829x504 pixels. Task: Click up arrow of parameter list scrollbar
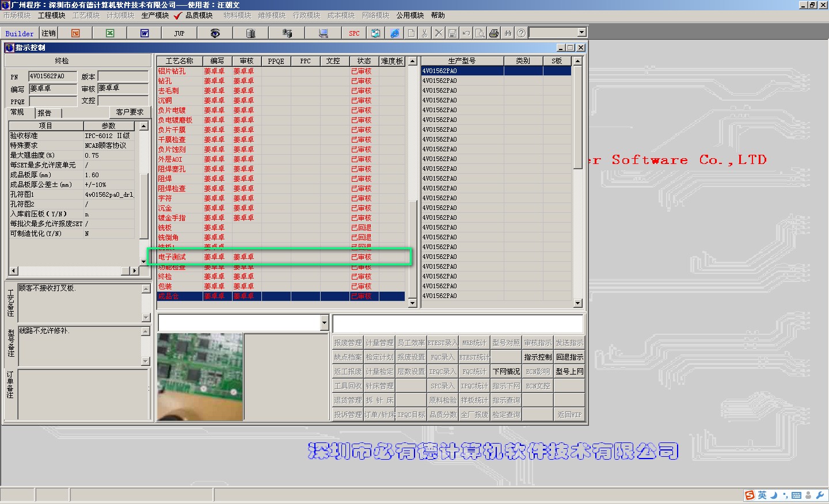point(144,125)
